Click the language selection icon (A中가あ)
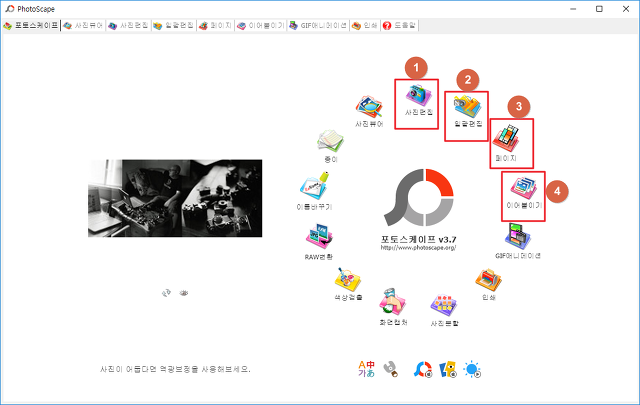Viewport: 640px width, 405px height. pyautogui.click(x=366, y=369)
